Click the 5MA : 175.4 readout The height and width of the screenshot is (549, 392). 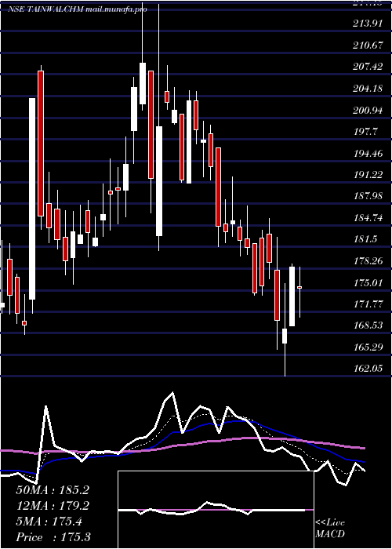tap(49, 522)
